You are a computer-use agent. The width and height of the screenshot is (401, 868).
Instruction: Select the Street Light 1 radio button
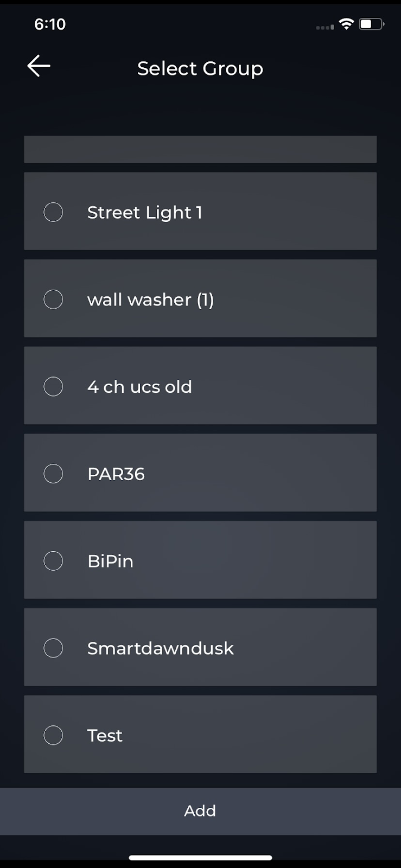point(53,212)
